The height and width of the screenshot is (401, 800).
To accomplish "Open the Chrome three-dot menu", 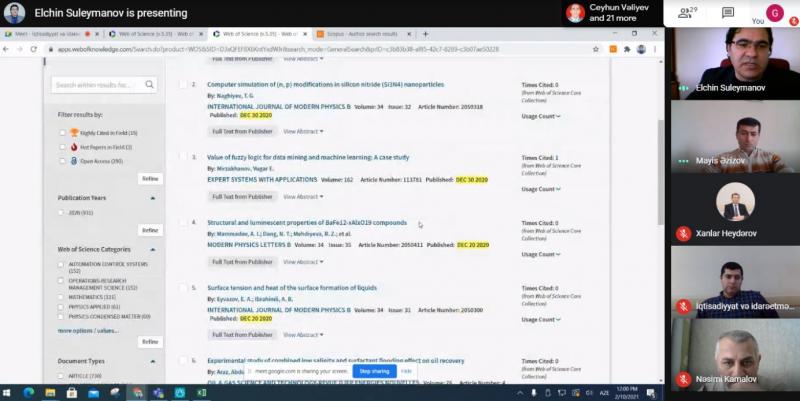I will coord(655,49).
